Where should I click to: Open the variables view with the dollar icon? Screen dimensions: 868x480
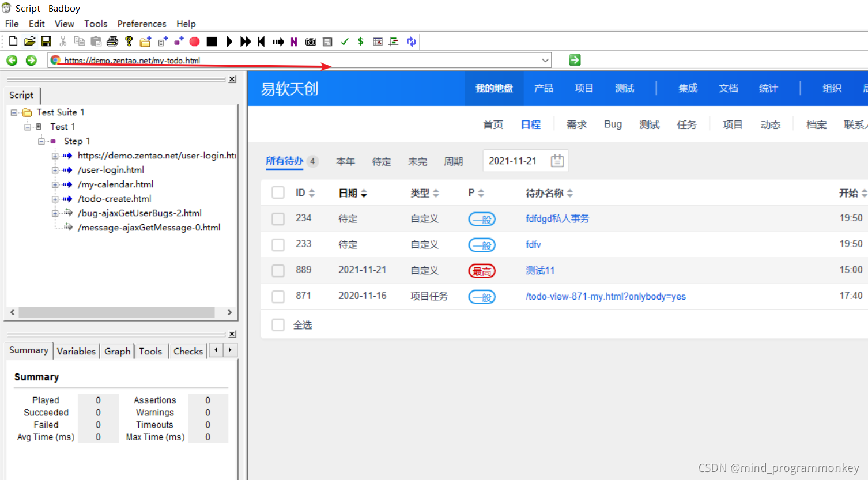361,41
